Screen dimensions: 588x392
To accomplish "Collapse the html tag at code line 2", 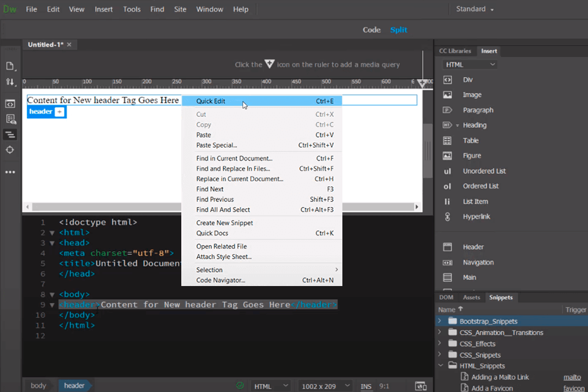I will (52, 233).
